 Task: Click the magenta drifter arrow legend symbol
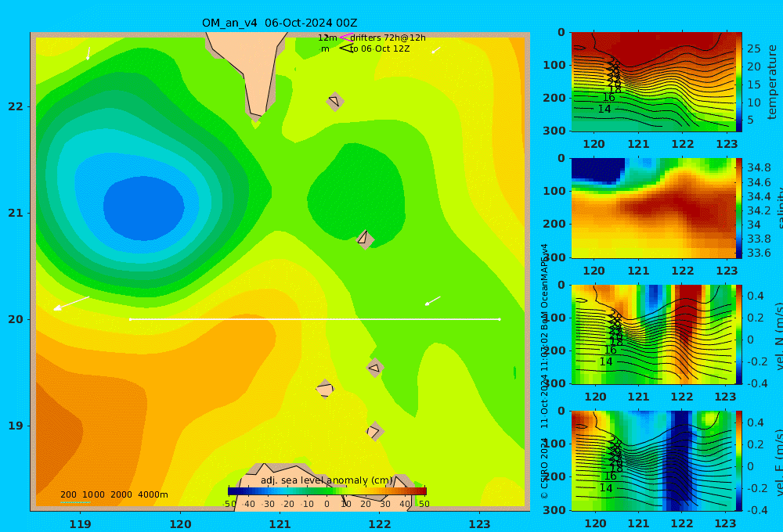point(346,38)
